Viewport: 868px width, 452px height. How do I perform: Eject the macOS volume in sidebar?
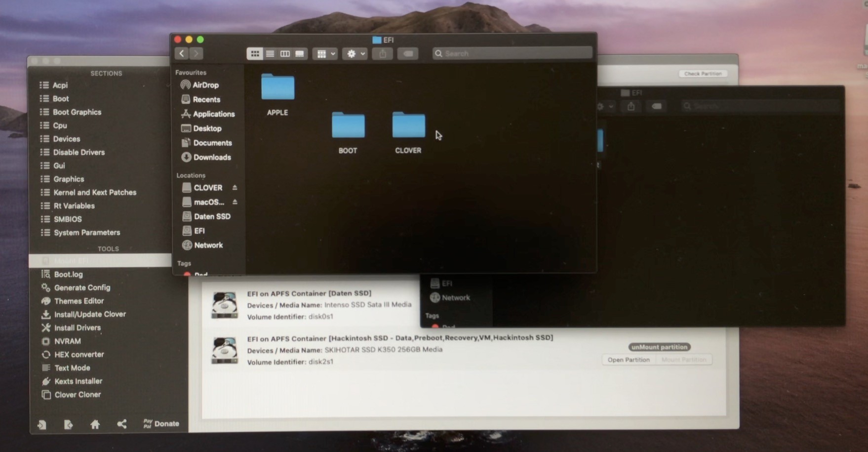(x=235, y=202)
